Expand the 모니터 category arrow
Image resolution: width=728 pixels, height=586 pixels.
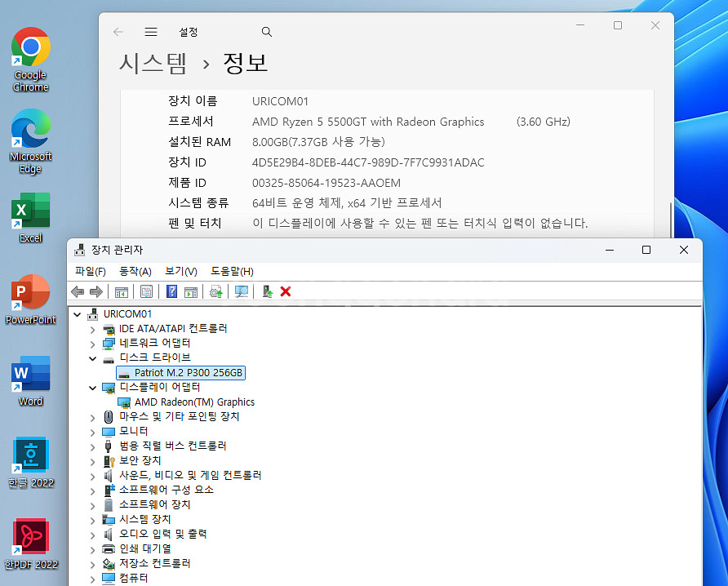tap(92, 431)
